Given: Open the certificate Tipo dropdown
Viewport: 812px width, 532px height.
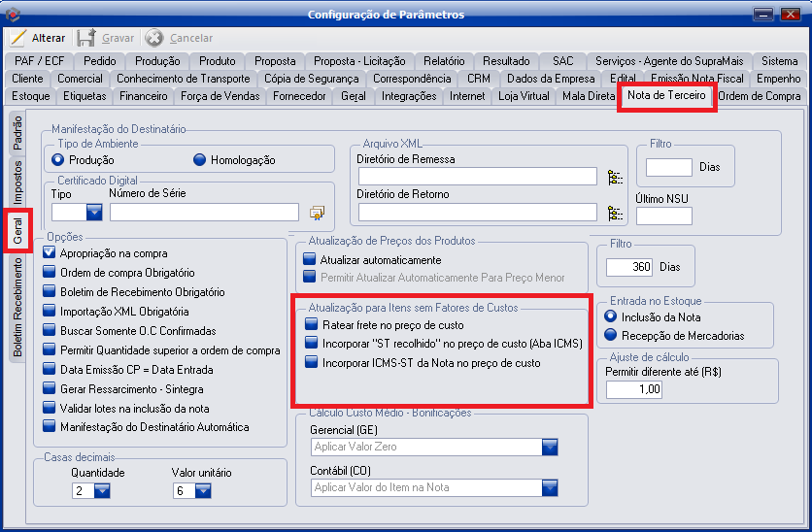Looking at the screenshot, I should point(94,213).
